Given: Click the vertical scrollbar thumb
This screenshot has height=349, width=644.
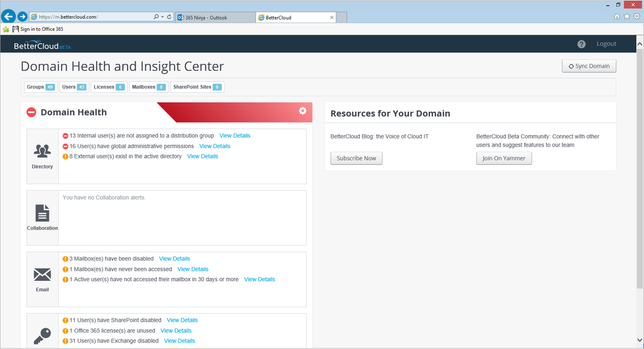Looking at the screenshot, I should coord(640,168).
